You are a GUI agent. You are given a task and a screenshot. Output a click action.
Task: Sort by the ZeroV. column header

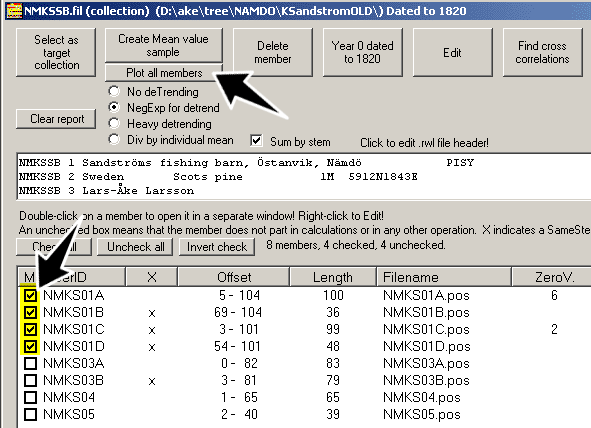(x=551, y=277)
